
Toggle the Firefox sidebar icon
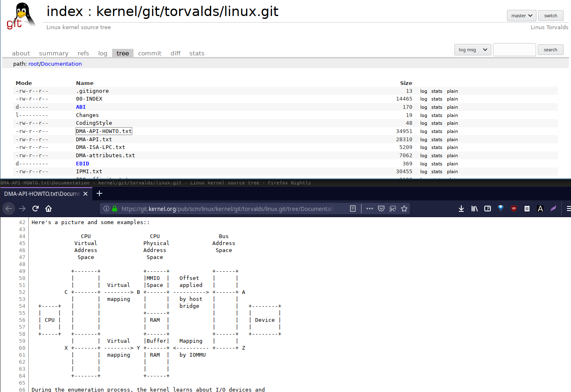pyautogui.click(x=488, y=209)
